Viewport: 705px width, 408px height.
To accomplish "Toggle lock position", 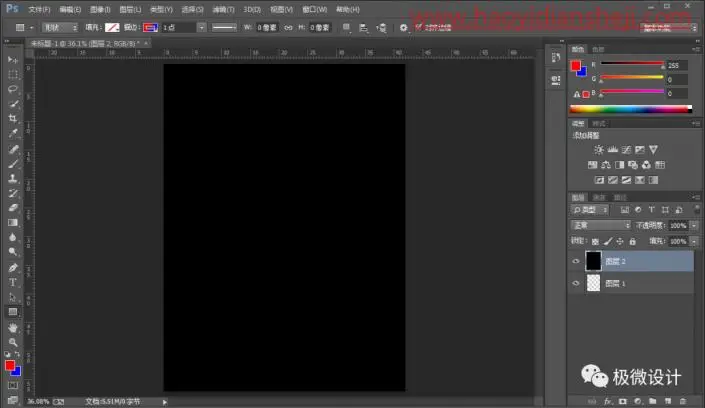I will tap(620, 242).
